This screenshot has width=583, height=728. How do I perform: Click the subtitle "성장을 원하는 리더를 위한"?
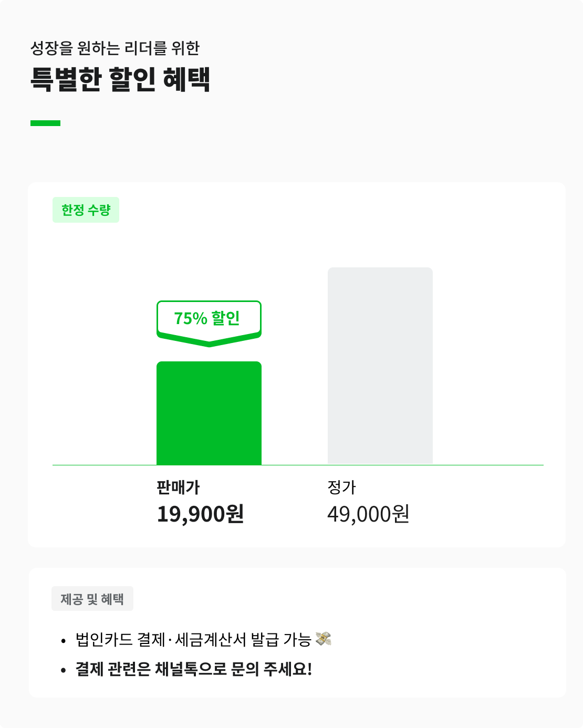(115, 48)
